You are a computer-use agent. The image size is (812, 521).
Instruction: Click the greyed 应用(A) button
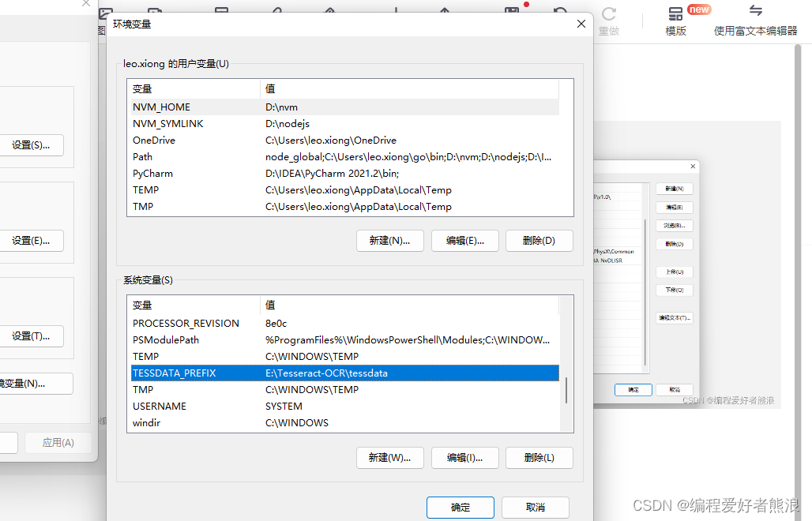click(x=58, y=443)
